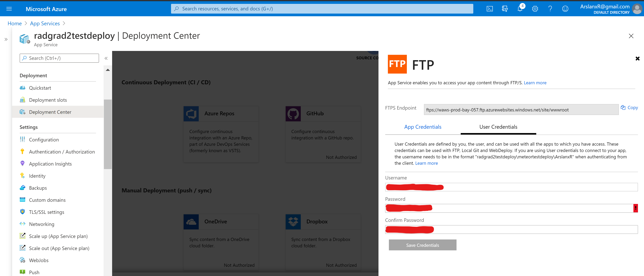Screen dimensions: 644x276
Task: Click the Azure Repos tile icon
Action: click(191, 114)
